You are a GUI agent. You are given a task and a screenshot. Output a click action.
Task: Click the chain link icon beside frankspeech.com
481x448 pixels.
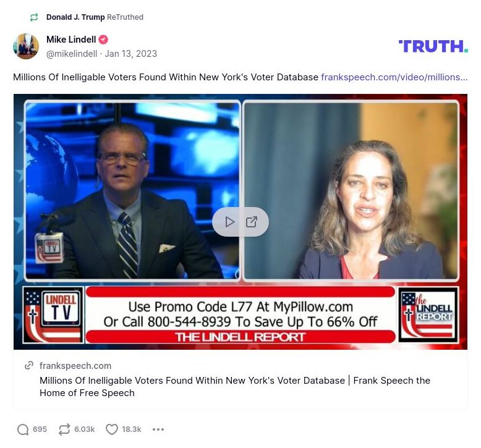(29, 366)
